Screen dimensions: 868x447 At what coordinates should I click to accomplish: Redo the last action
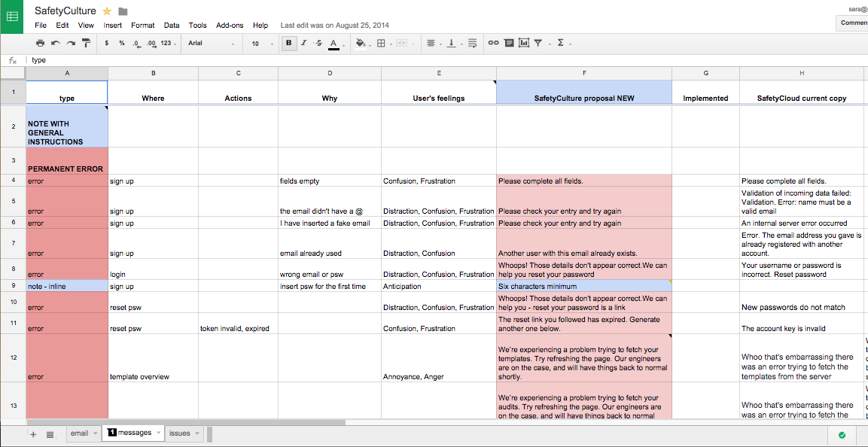click(x=71, y=43)
